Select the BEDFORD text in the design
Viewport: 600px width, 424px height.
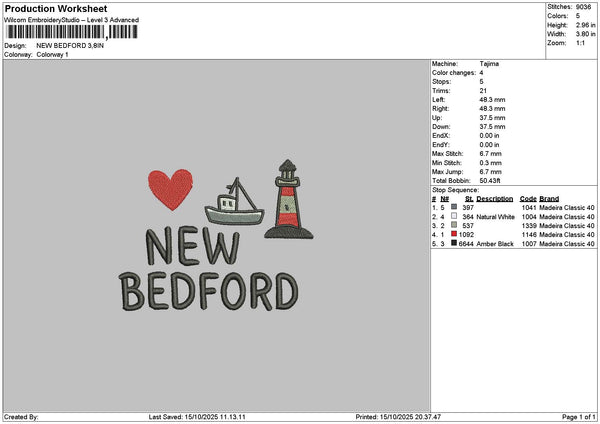pyautogui.click(x=209, y=291)
